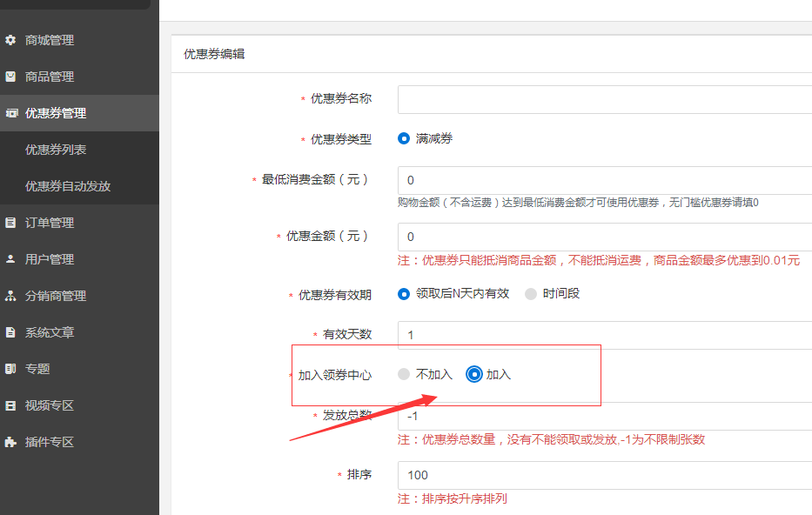Select 加入 radio for 领券中心

[x=474, y=374]
